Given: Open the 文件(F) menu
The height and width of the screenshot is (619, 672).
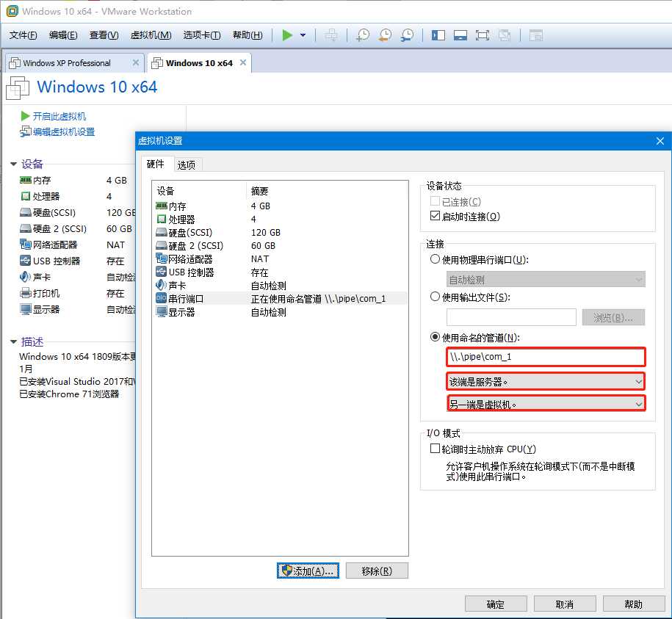Looking at the screenshot, I should click(24, 35).
